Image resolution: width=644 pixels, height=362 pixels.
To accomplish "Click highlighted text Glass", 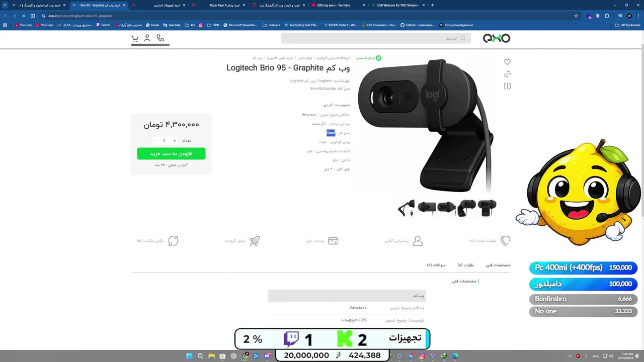I will pos(331,133).
